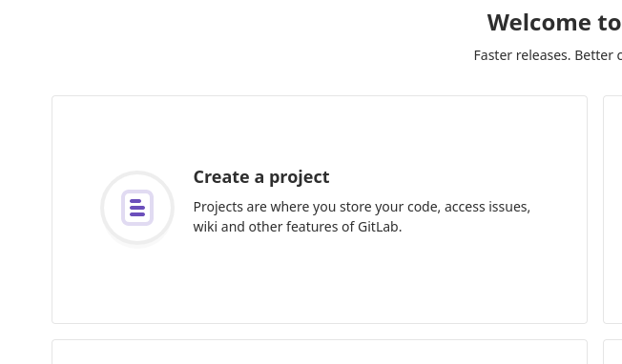Select the Create a project card
This screenshot has width=622, height=364.
click(320, 210)
